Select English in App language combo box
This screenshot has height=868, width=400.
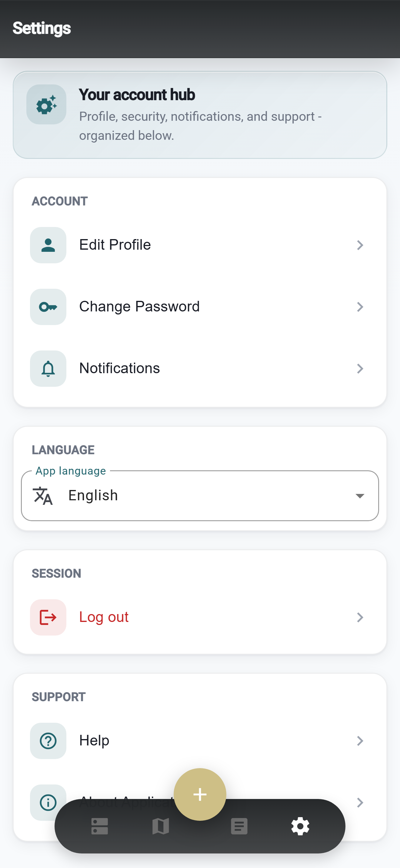(x=200, y=496)
